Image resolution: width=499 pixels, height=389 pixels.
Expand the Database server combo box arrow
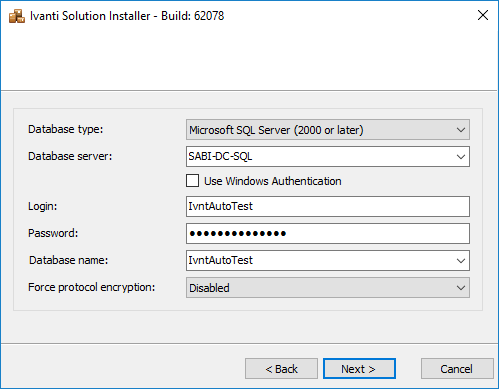[x=461, y=156]
